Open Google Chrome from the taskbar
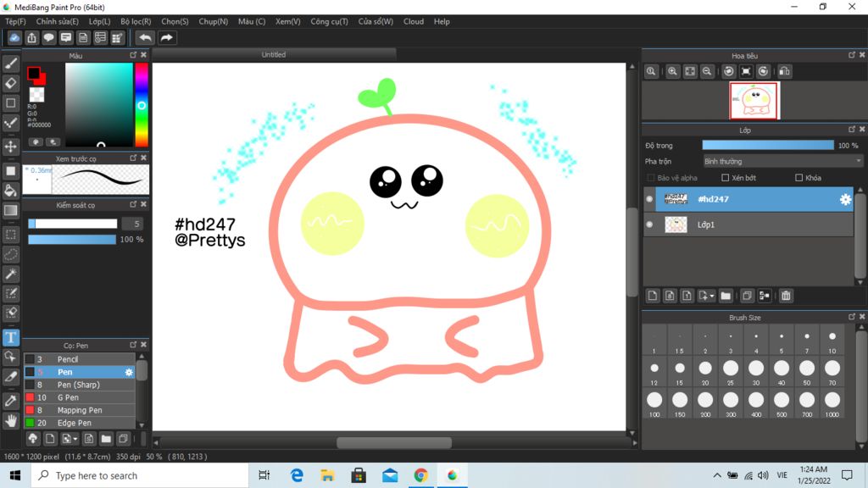 (x=420, y=475)
